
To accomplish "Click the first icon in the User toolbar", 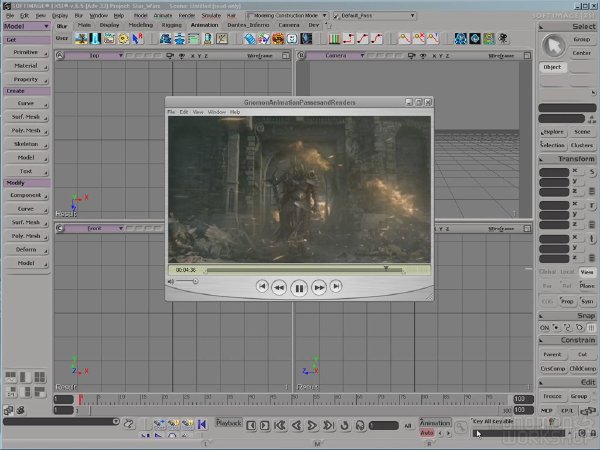I will (81, 39).
